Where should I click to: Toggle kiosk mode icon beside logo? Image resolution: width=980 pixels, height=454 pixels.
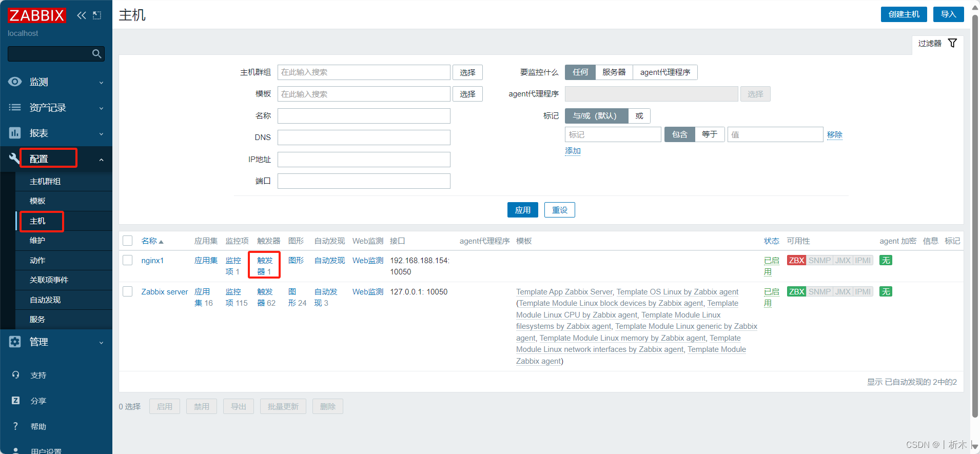[x=97, y=15]
